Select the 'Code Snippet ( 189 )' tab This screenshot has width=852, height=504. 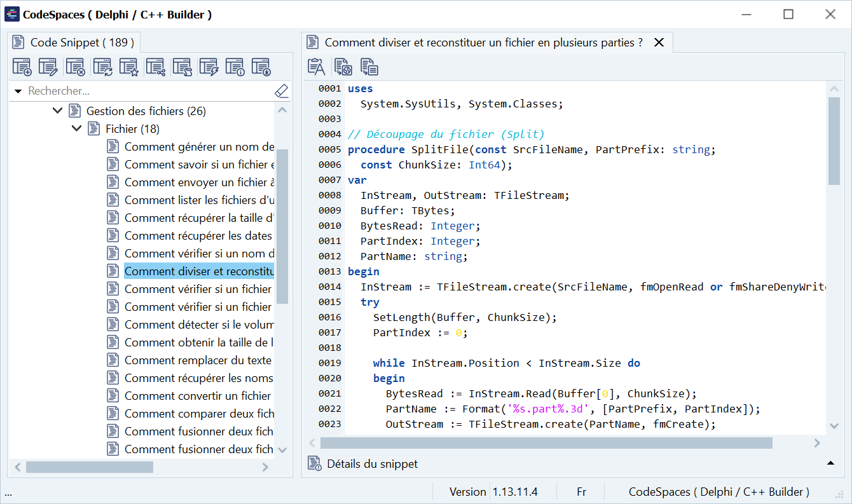[74, 43]
